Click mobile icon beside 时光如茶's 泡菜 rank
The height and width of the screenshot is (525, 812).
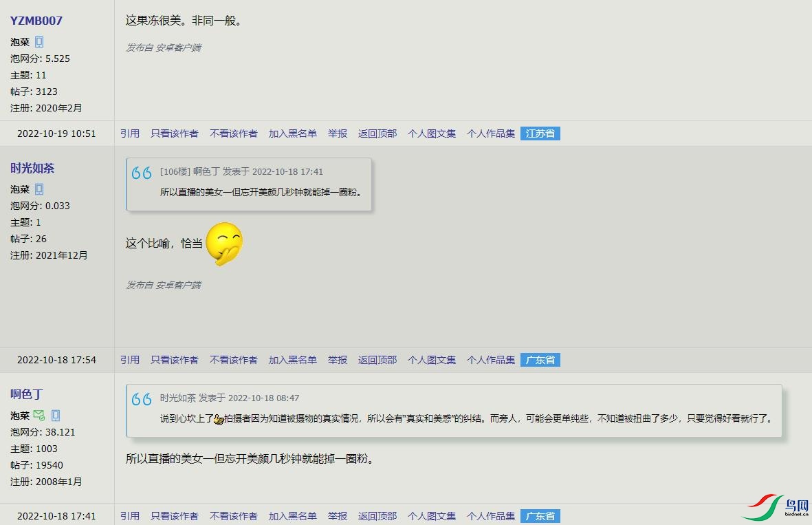39,189
